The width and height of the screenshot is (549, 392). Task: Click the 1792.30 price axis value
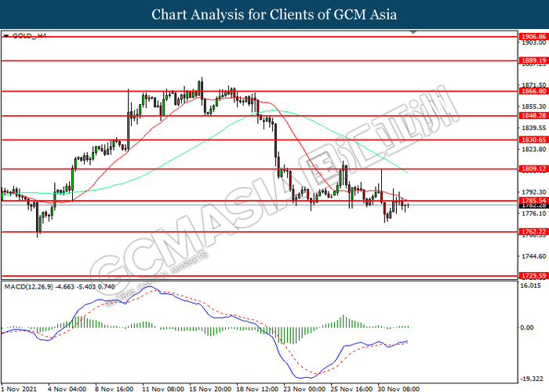pyautogui.click(x=533, y=192)
